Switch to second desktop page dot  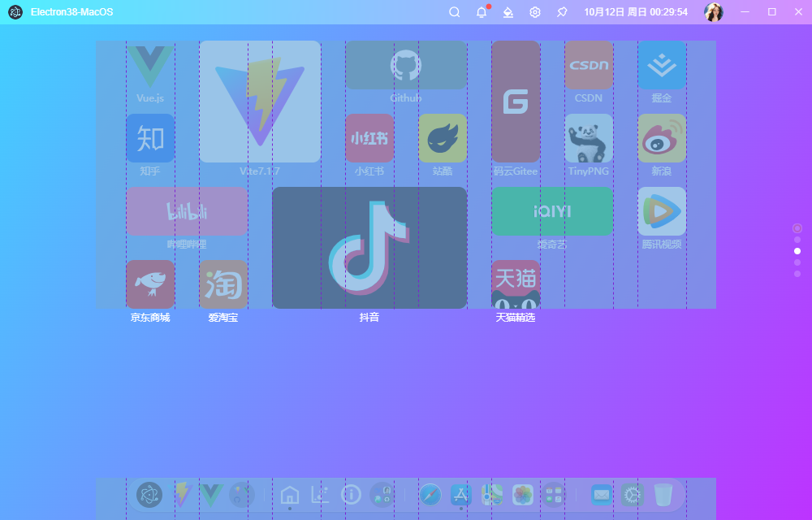pos(797,240)
